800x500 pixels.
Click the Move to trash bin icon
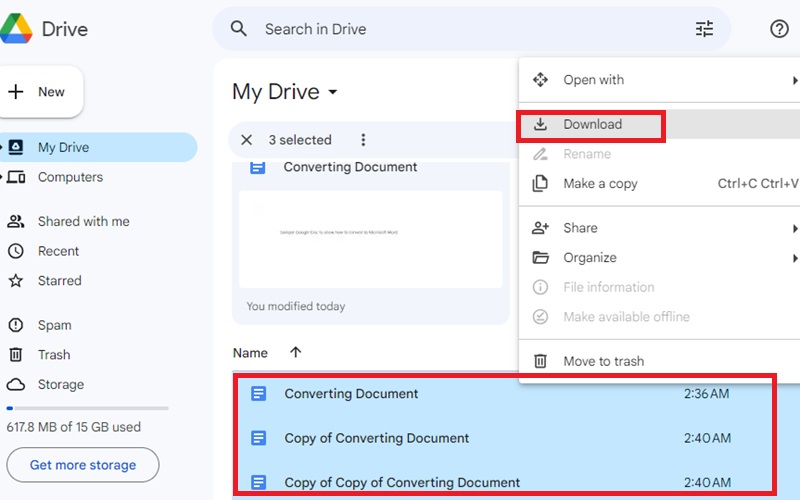coord(540,361)
